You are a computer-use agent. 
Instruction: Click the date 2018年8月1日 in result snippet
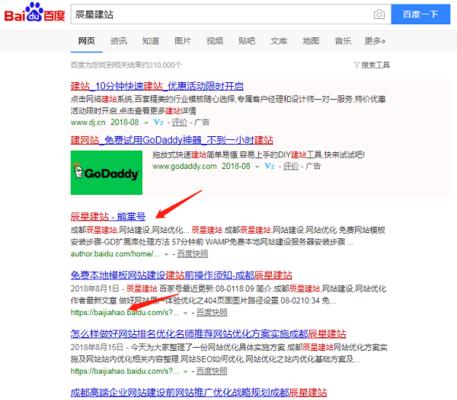tap(95, 288)
